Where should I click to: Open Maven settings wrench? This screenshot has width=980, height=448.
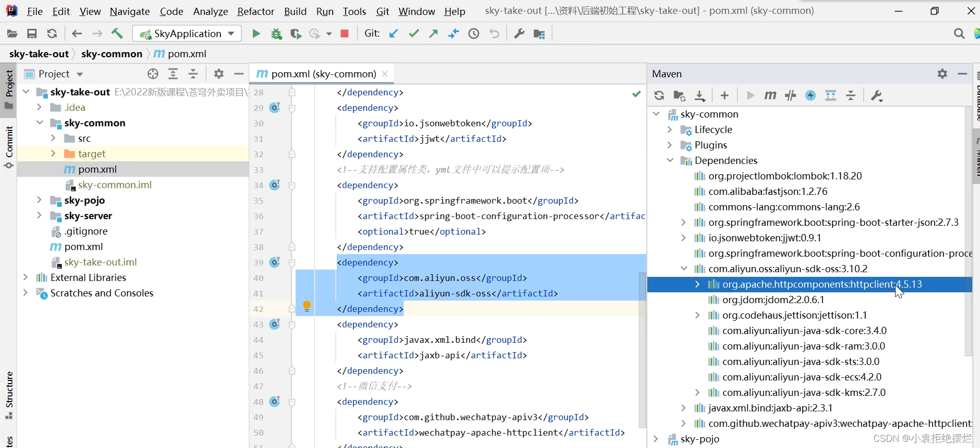[x=876, y=95]
